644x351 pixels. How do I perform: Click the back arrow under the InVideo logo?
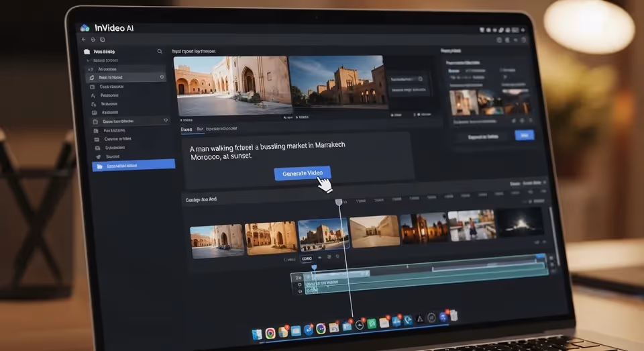pyautogui.click(x=83, y=40)
